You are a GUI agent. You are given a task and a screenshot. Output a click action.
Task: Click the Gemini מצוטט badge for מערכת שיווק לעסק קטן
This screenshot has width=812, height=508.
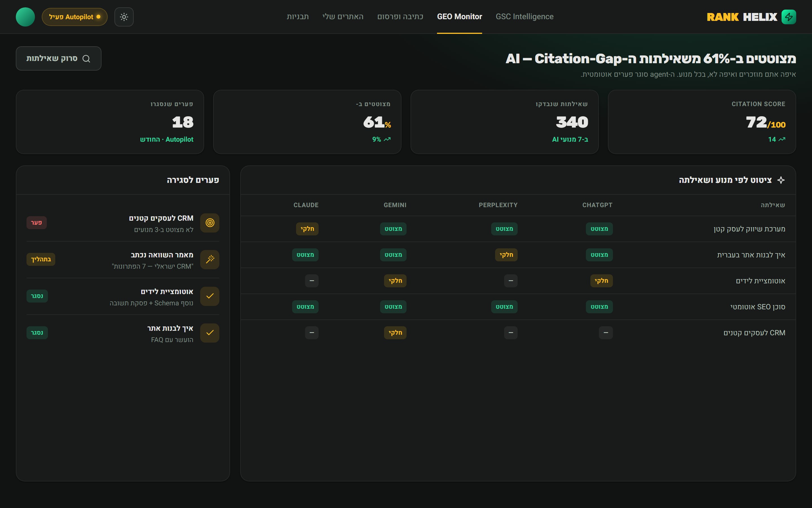pyautogui.click(x=393, y=229)
